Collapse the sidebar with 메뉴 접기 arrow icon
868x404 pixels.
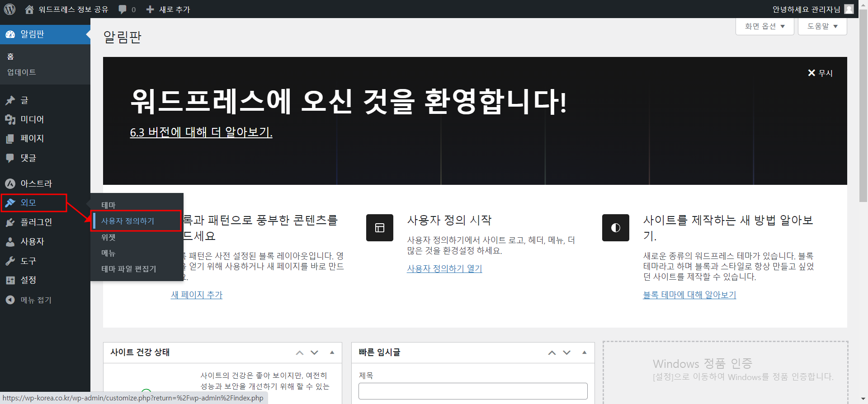[10, 300]
